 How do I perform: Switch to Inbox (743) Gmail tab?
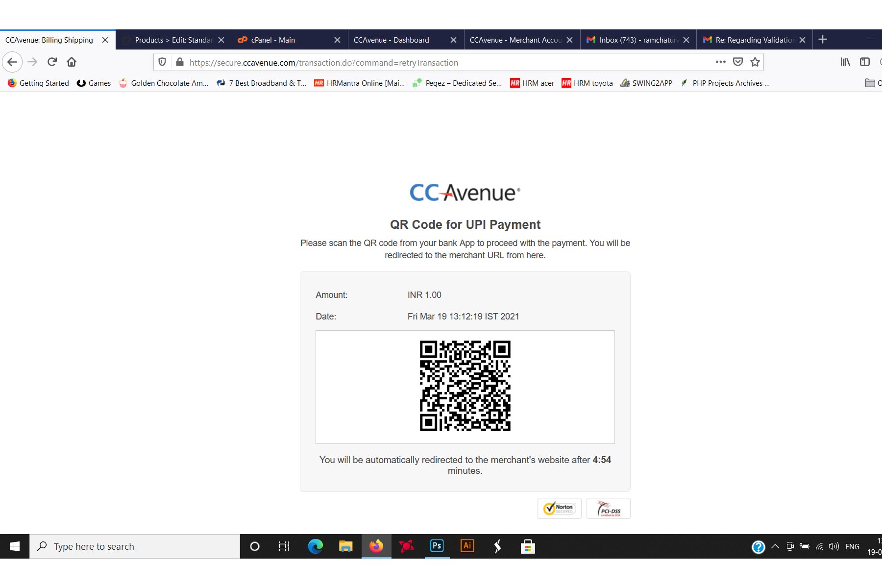coord(638,40)
